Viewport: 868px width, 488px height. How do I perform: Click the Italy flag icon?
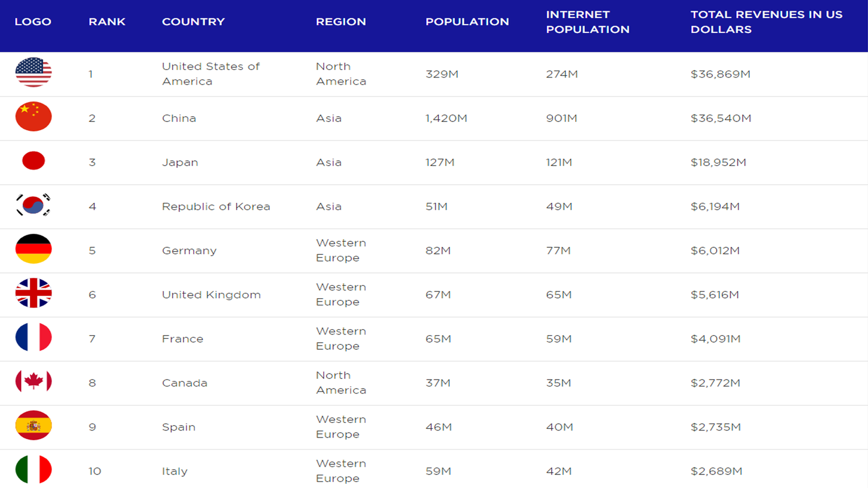point(34,471)
